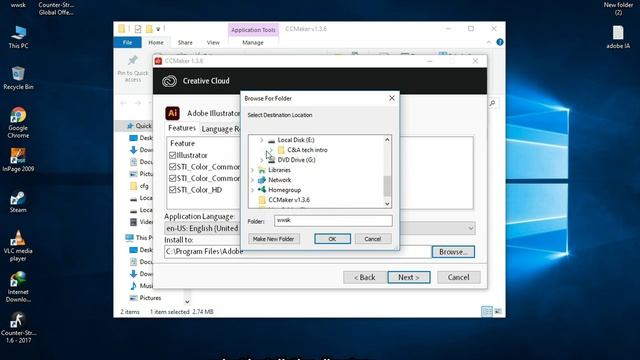
Task: Click Make New Folder button
Action: click(273, 239)
